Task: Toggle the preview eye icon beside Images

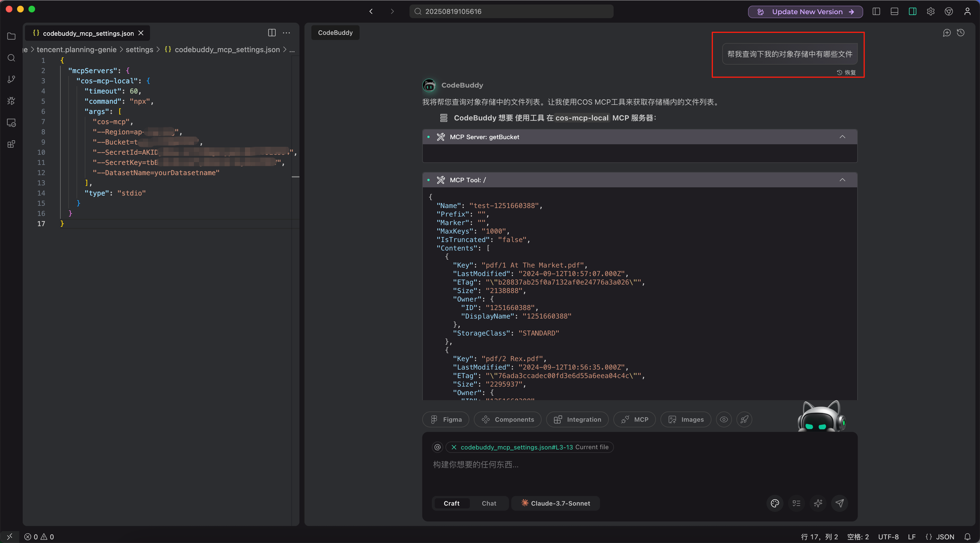Action: 724,419
